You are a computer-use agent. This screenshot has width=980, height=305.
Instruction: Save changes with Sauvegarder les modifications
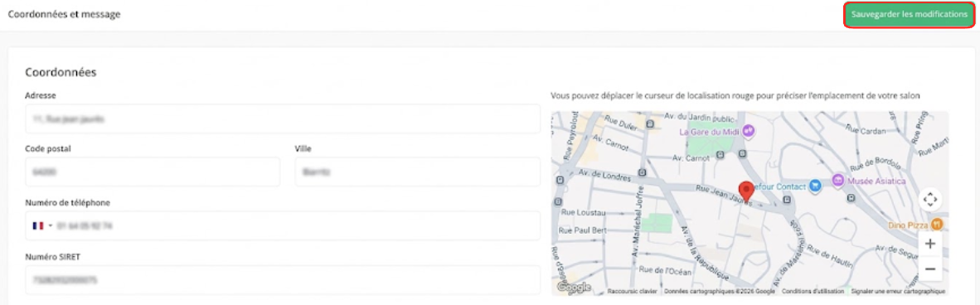pos(909,14)
